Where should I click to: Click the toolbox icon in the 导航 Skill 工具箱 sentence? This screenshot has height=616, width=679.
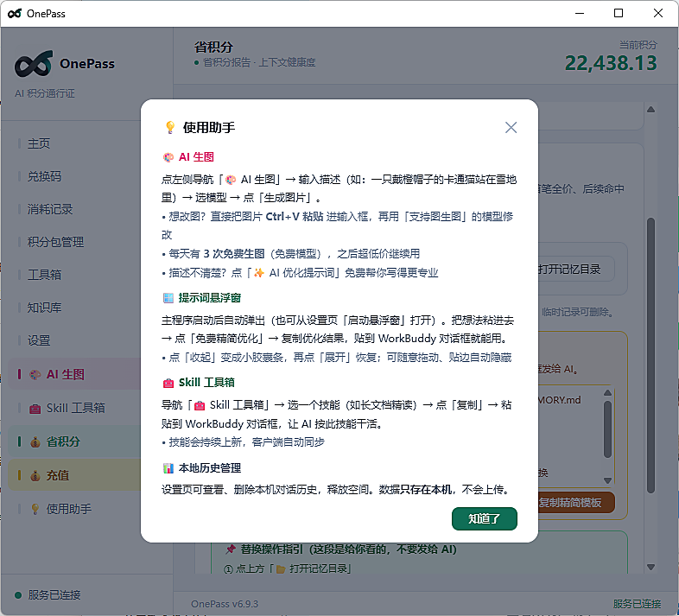click(x=200, y=405)
